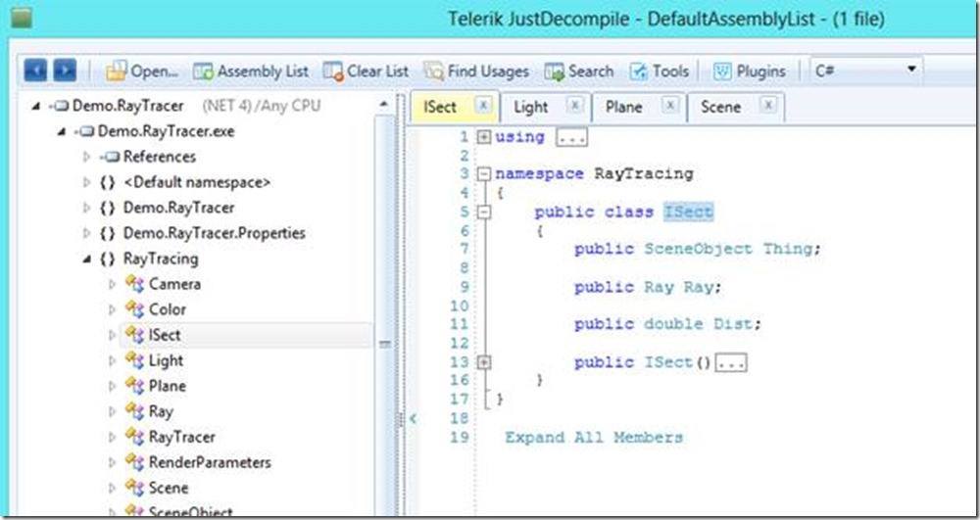
Task: Select the Light class icon in tree
Action: point(134,360)
